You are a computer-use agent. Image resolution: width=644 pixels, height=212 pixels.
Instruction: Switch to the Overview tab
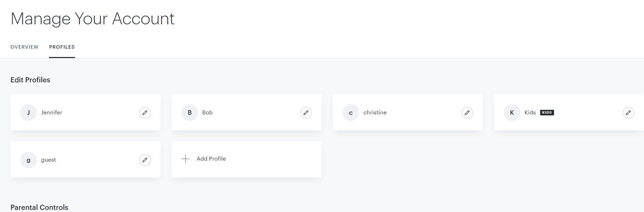point(24,47)
